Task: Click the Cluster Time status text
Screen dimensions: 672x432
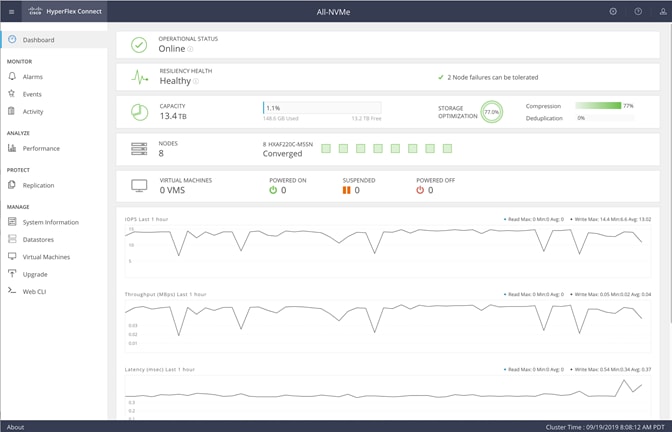Action: tap(605, 427)
